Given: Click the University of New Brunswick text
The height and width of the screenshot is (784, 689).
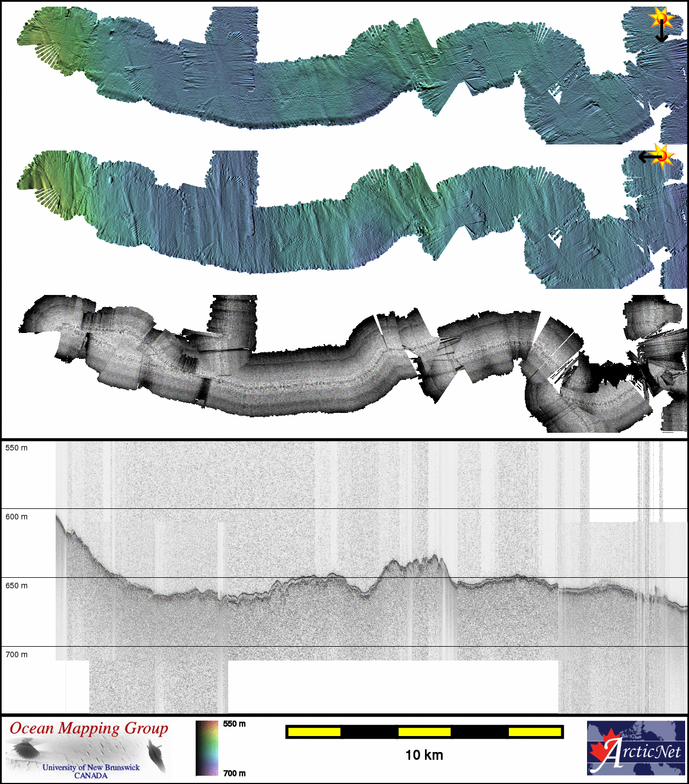Looking at the screenshot, I should (91, 767).
